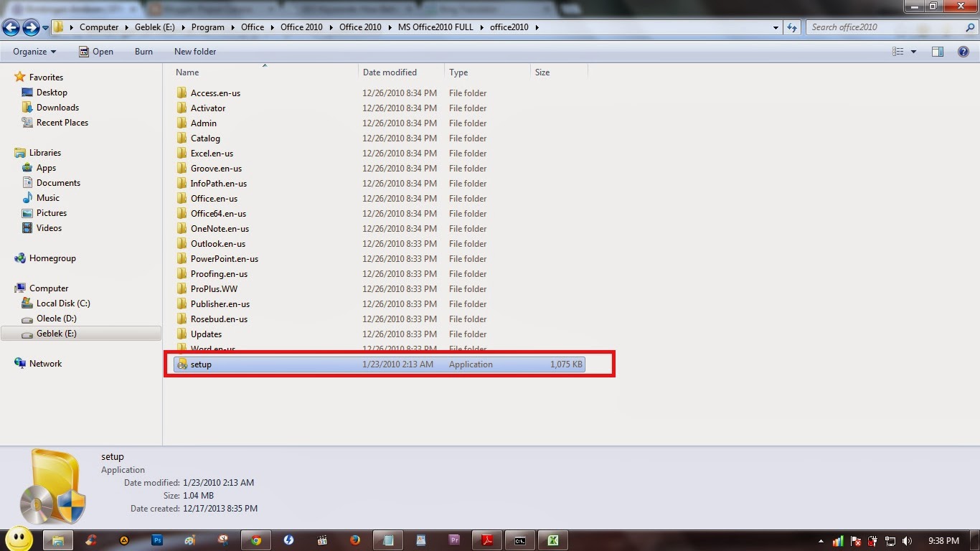This screenshot has height=551, width=980.
Task: Select the OneNote.en-us folder name
Action: (x=220, y=229)
